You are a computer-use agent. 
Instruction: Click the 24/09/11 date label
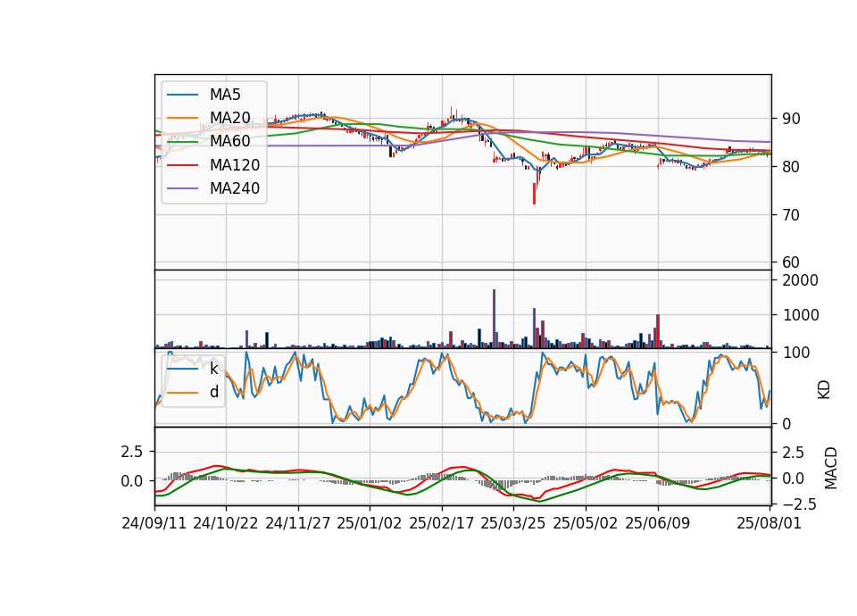click(154, 523)
